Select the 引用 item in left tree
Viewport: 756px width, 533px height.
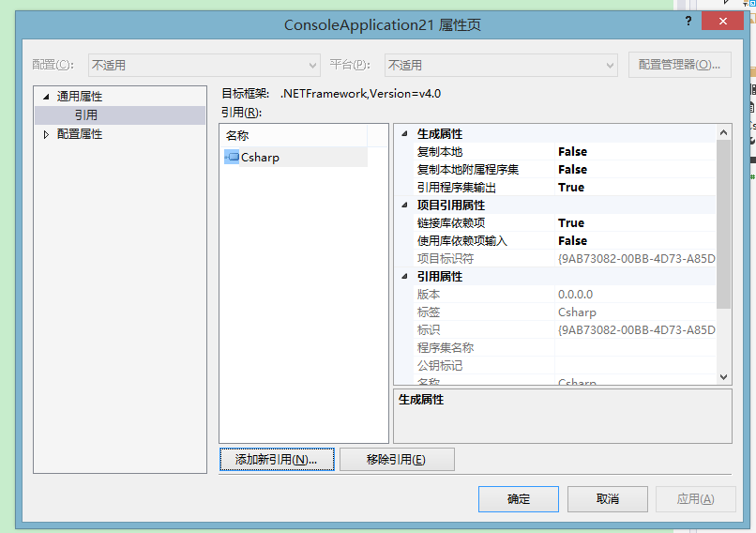86,115
